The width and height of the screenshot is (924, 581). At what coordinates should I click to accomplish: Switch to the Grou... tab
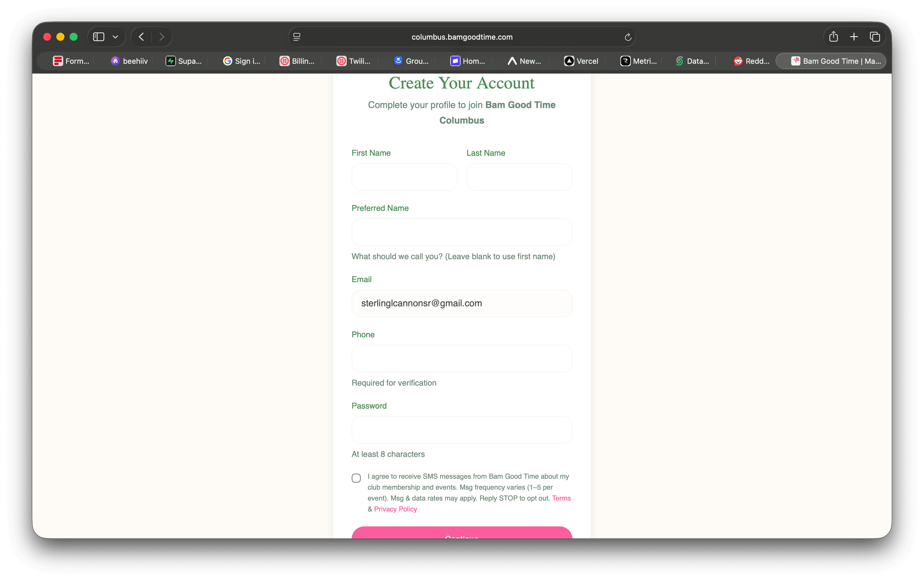tap(411, 61)
